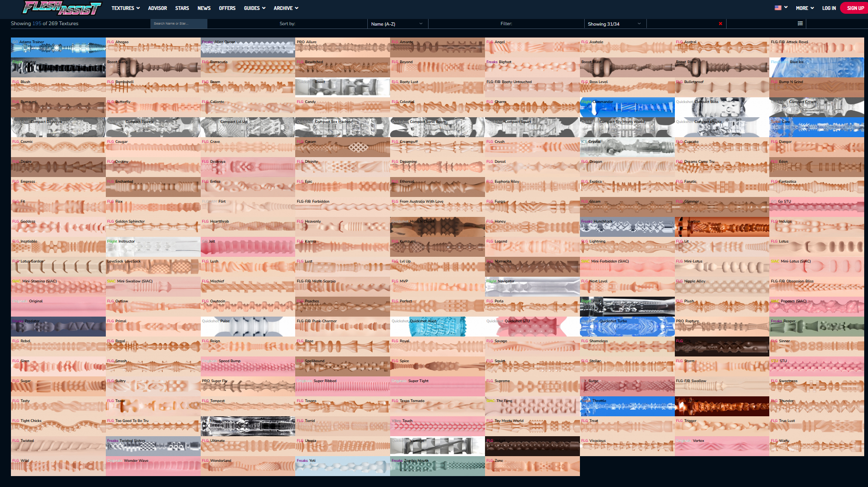Open the Torque texture tile
The height and width of the screenshot is (487, 868).
pos(248,426)
